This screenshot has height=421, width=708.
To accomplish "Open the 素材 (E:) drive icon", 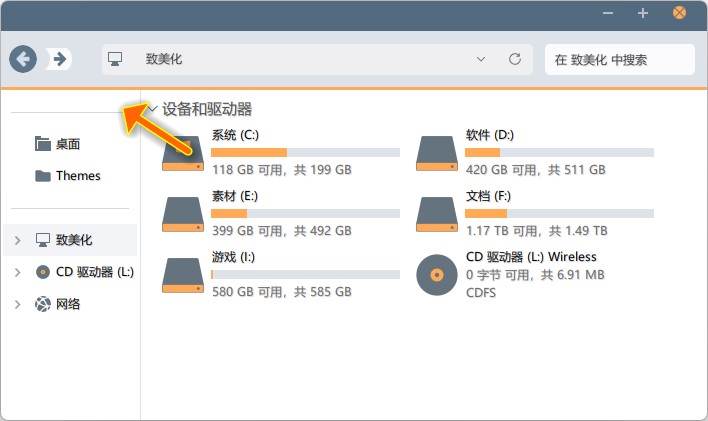I will 182,213.
